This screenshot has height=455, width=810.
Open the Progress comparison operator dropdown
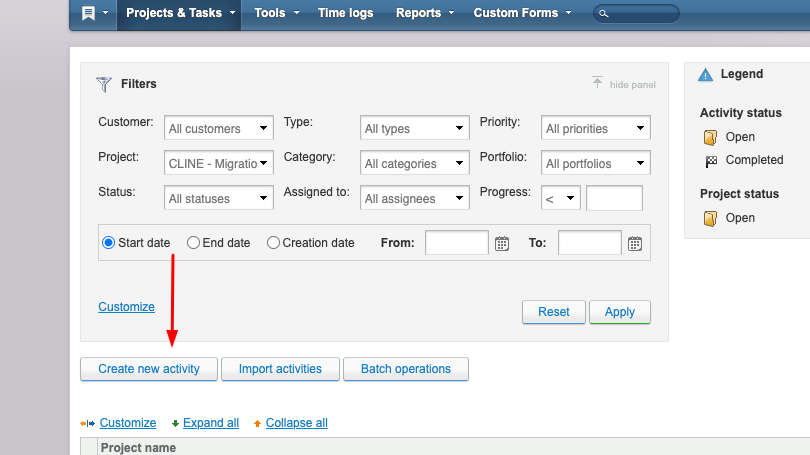[x=560, y=198]
